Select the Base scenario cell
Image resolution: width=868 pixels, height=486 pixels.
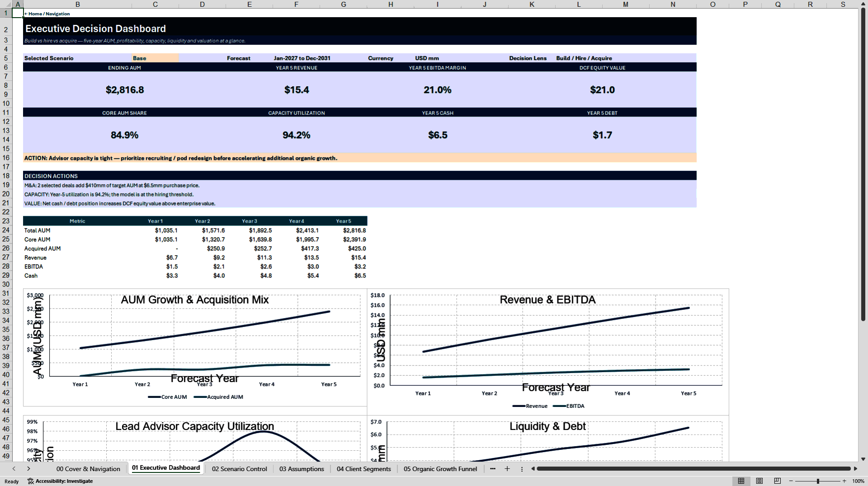155,58
